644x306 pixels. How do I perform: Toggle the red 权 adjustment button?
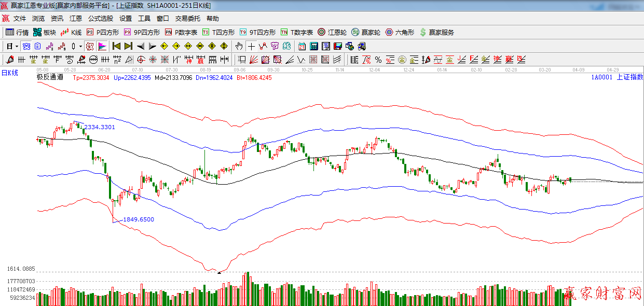coord(90,46)
